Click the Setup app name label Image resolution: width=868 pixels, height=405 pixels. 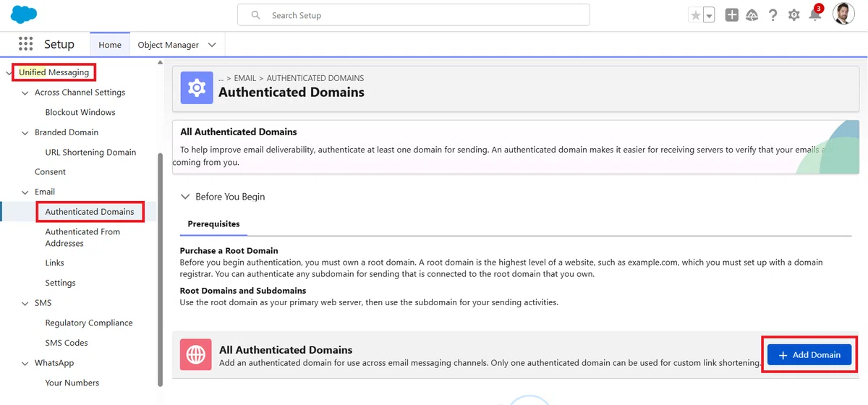59,44
